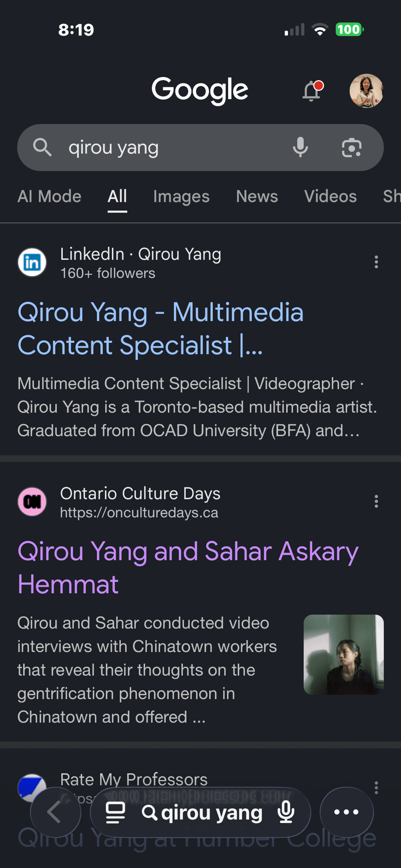The width and height of the screenshot is (401, 868).
Task: Select the News results tab
Action: 257,197
